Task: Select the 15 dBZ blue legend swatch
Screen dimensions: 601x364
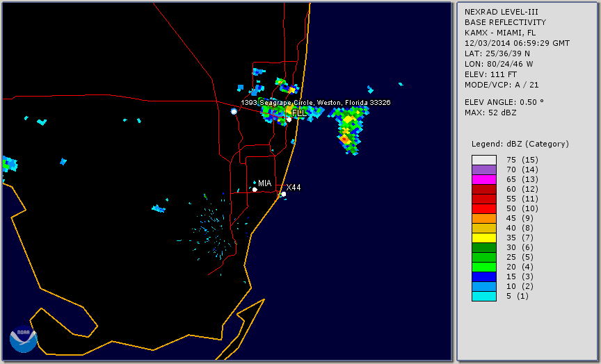Action: [484, 276]
